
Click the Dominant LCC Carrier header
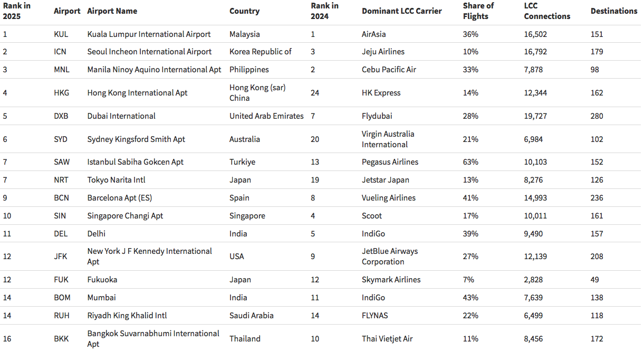401,11
